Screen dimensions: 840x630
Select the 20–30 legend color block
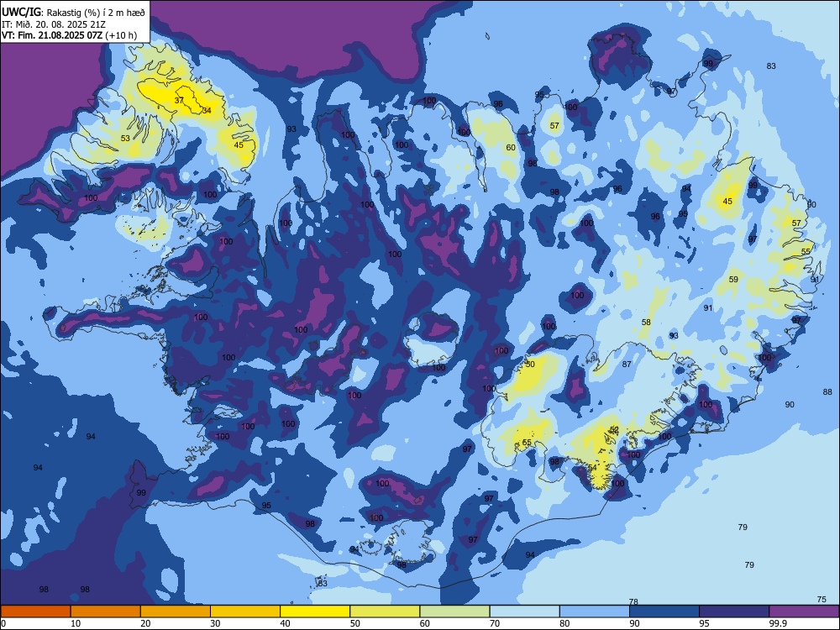176,612
